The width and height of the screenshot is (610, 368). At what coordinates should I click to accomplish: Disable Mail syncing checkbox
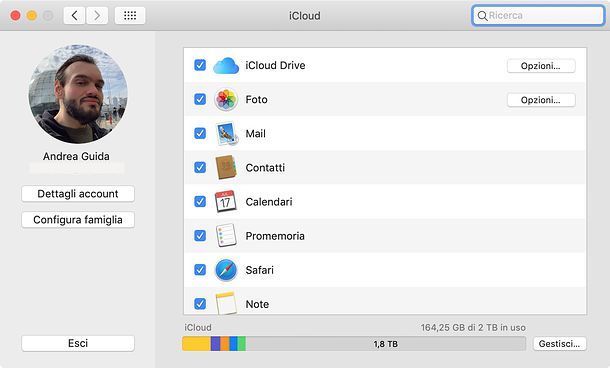[x=200, y=133]
